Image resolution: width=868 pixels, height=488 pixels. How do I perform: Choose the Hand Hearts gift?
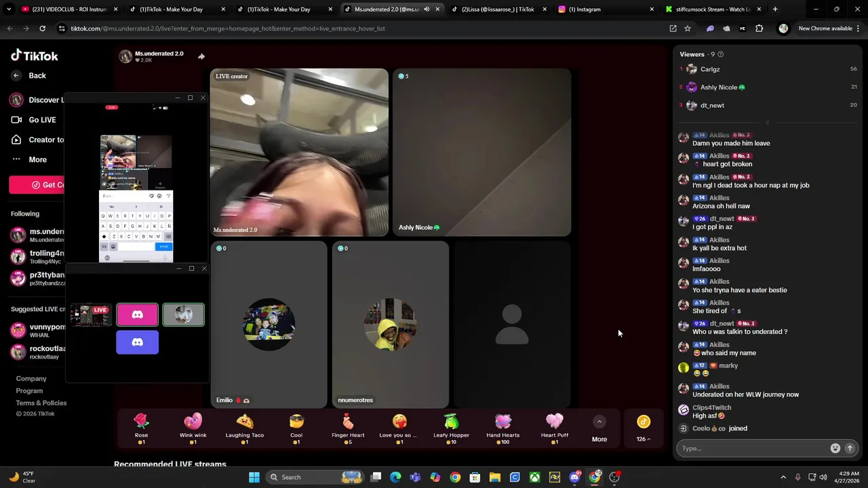(x=502, y=428)
